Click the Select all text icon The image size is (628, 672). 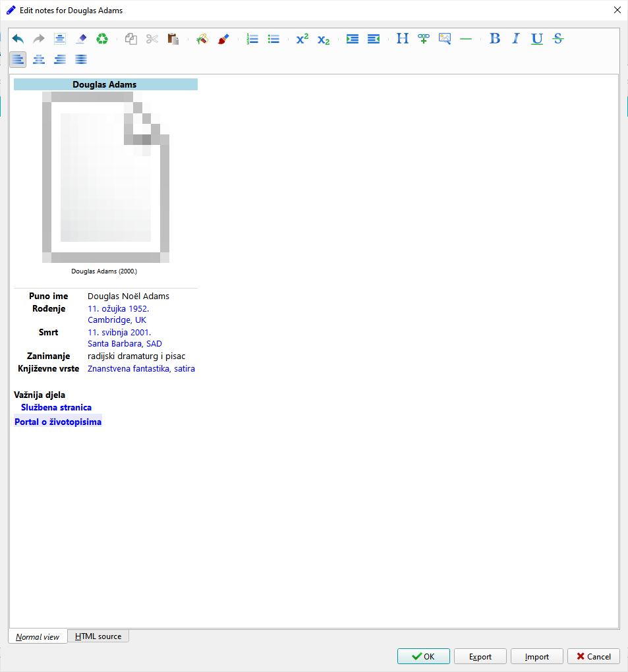pyautogui.click(x=60, y=39)
